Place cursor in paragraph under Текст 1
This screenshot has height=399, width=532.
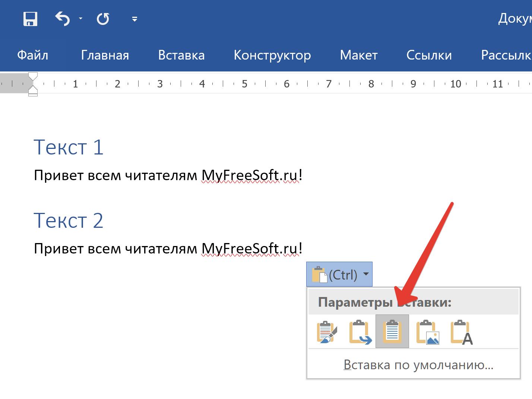point(168,175)
